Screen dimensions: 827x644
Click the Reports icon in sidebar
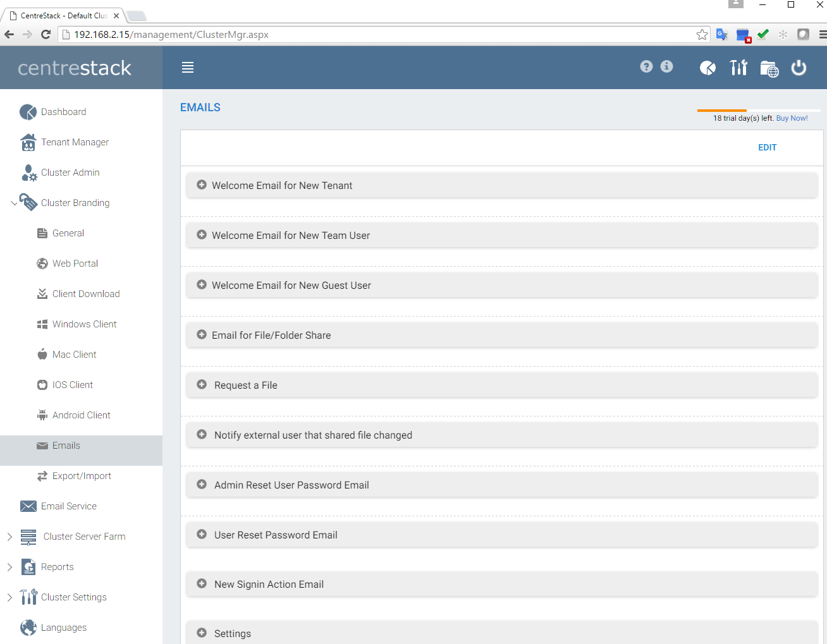(28, 567)
